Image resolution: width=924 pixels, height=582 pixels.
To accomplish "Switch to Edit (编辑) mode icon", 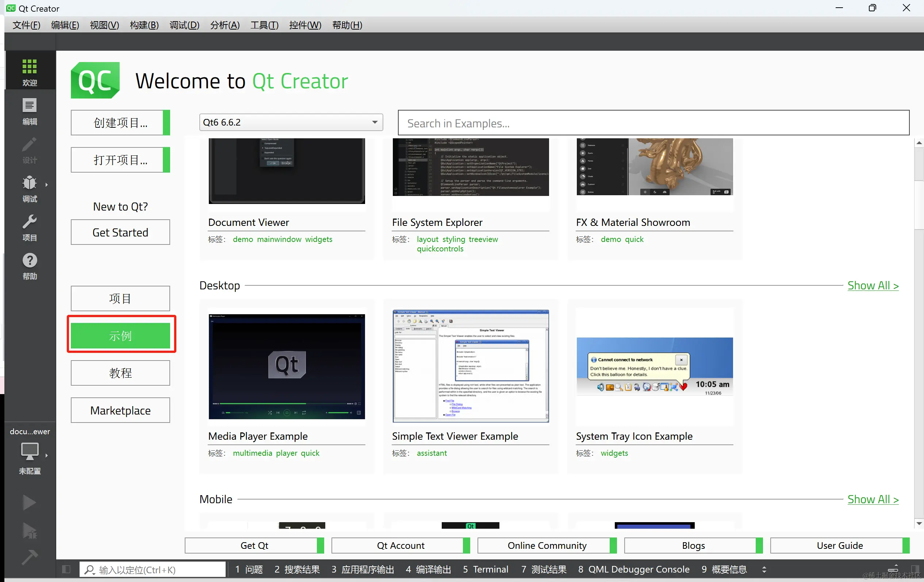I will 30,111.
